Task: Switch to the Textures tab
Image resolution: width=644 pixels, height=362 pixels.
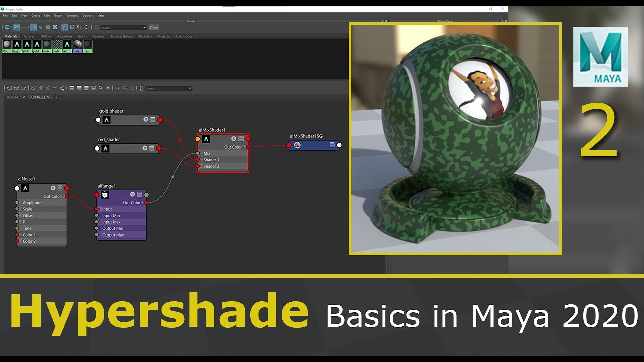Action: [29, 36]
